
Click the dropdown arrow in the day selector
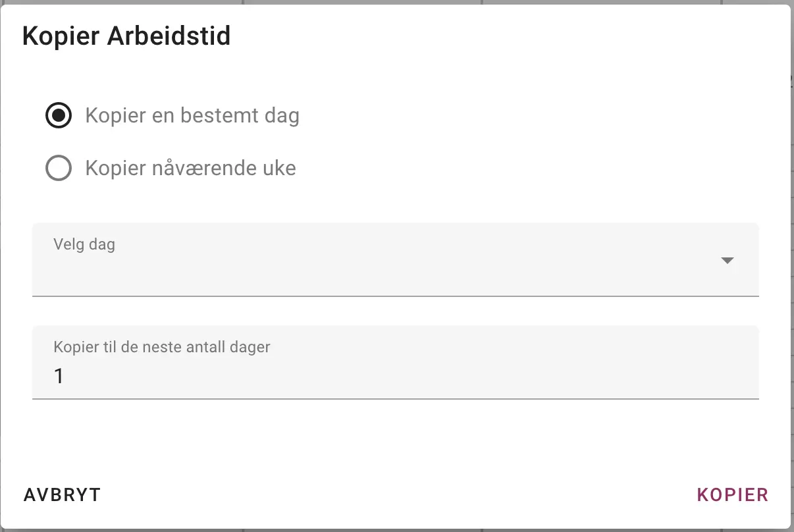click(727, 261)
